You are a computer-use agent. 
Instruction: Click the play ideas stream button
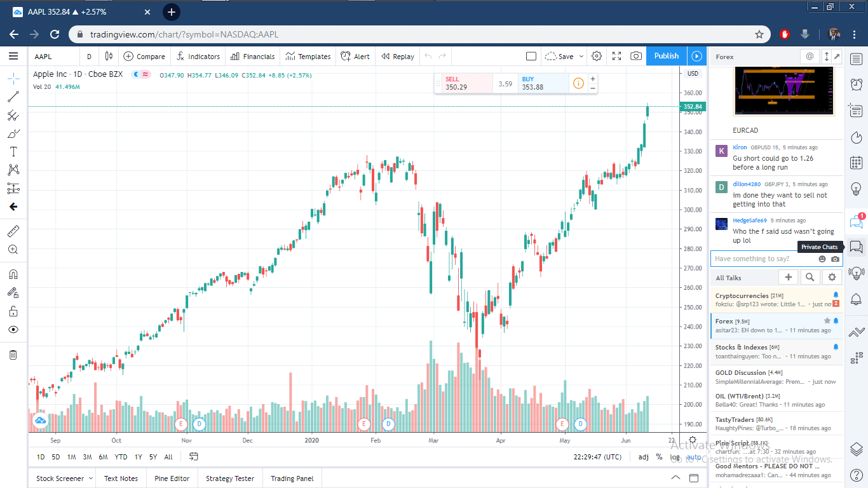(696, 56)
